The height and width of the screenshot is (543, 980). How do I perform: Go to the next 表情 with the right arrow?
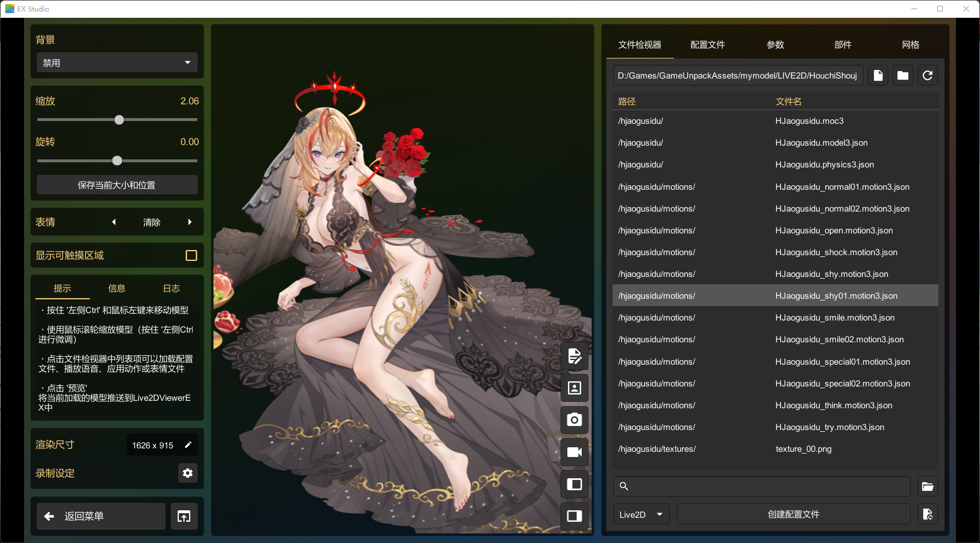(x=190, y=222)
